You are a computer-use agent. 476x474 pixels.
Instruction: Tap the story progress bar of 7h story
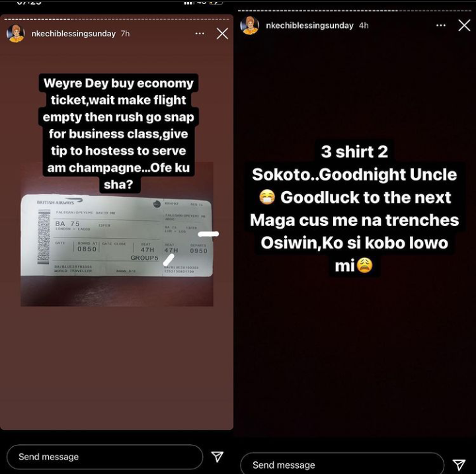click(116, 19)
